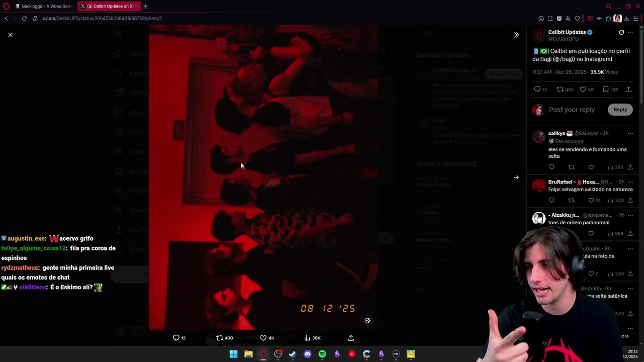This screenshot has width=644, height=362.
Task: Close the photo viewer with the X icon
Action: [10, 35]
